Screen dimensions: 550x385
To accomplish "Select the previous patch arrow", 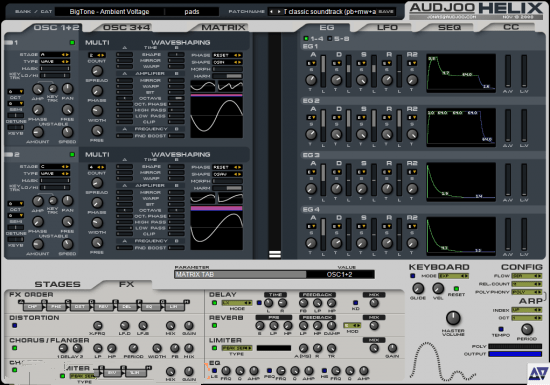I will [271, 12].
